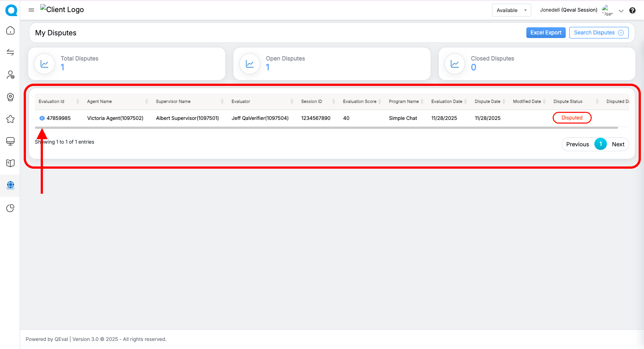Viewport: 644px width, 349px height.
Task: Click the table horizontal scrollbar
Action: pos(326,128)
